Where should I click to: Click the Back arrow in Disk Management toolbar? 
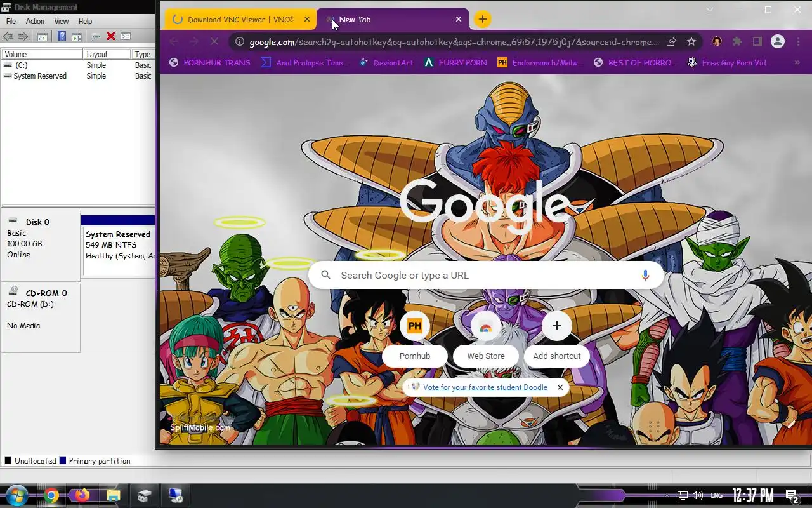(8, 37)
